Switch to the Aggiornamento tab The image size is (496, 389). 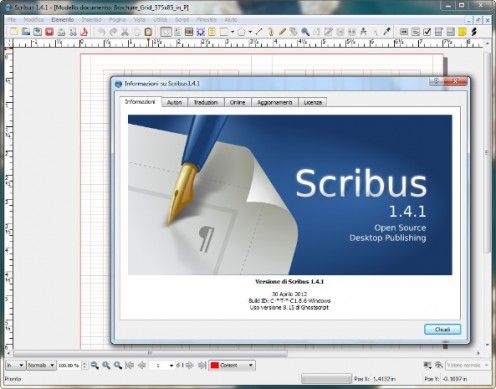(275, 102)
